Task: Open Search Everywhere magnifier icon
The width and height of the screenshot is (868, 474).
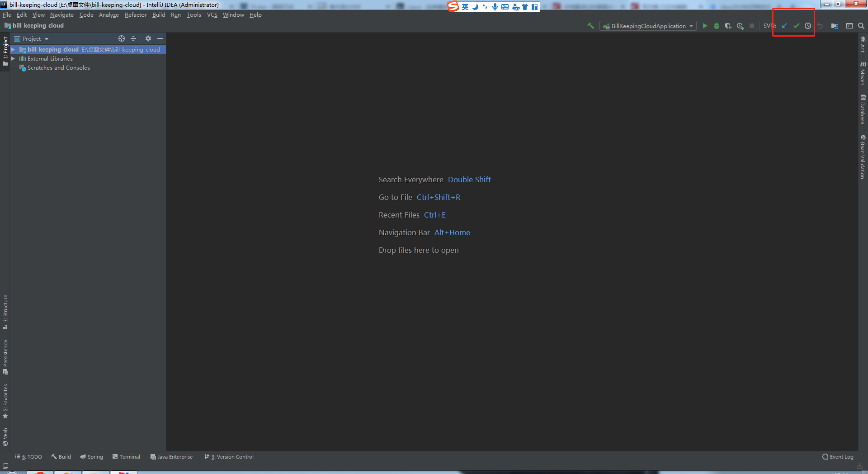Action: tap(861, 26)
